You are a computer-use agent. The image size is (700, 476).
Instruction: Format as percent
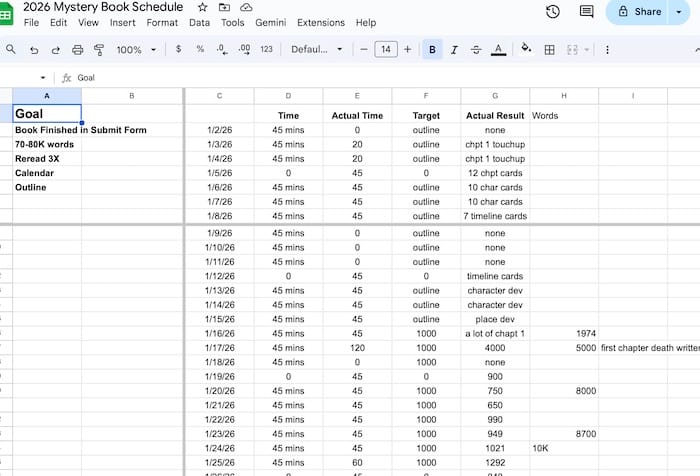pos(200,49)
